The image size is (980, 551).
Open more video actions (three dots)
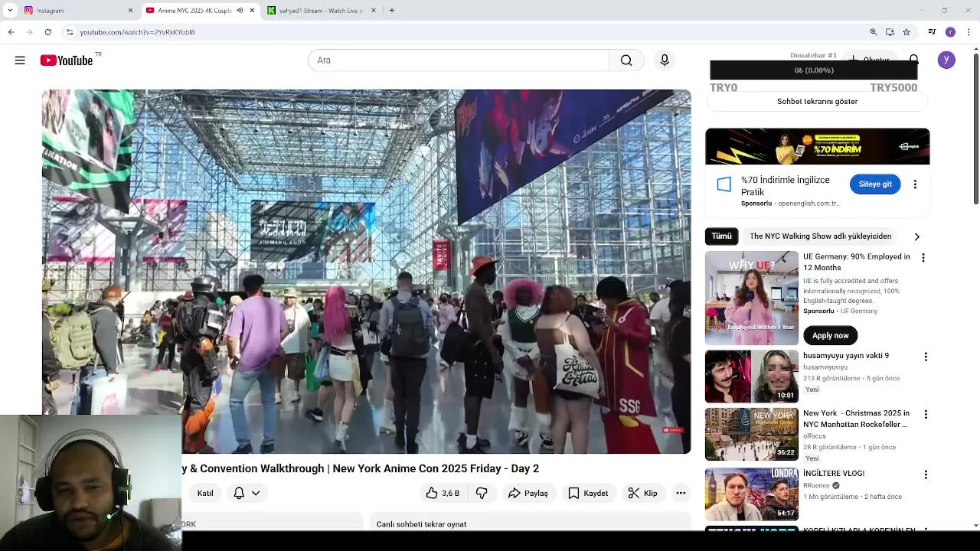pos(681,493)
